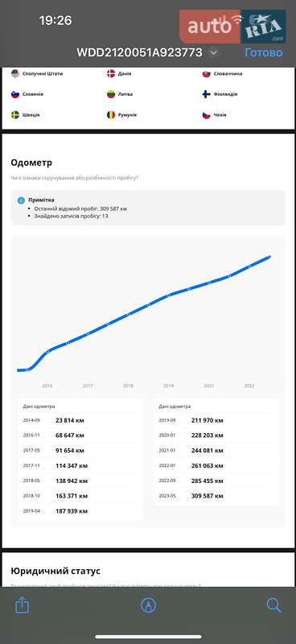Tap the search magnifier icon
Screen dimensions: 296x644
[x=273, y=605]
